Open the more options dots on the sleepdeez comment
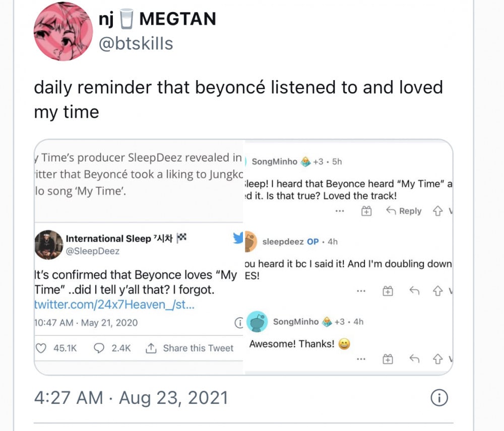This screenshot has height=431, width=504. click(360, 291)
